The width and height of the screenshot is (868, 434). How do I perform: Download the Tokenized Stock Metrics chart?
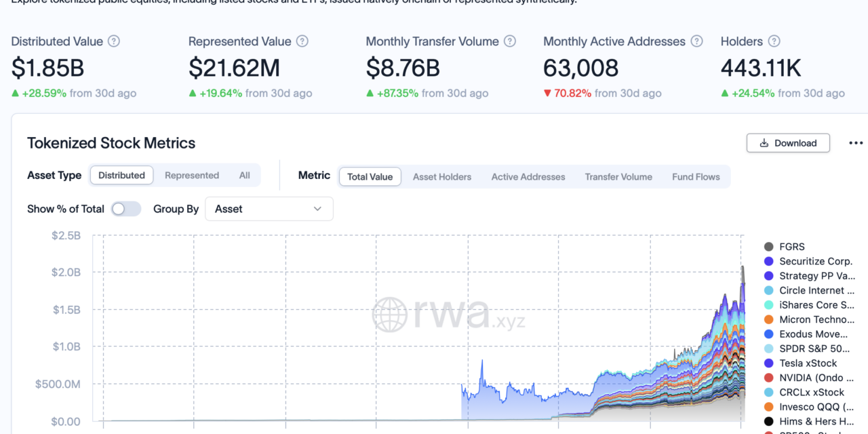coord(788,143)
